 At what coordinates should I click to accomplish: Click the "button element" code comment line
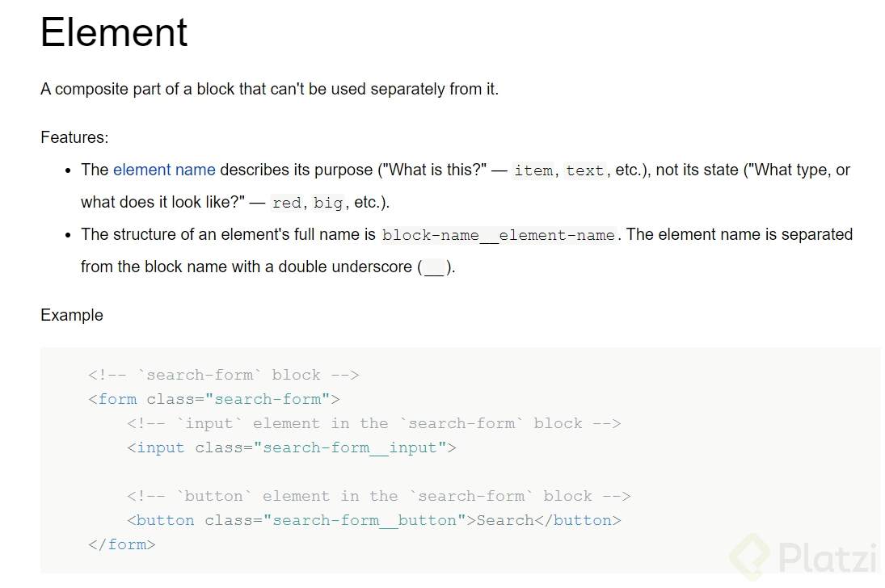pos(378,496)
